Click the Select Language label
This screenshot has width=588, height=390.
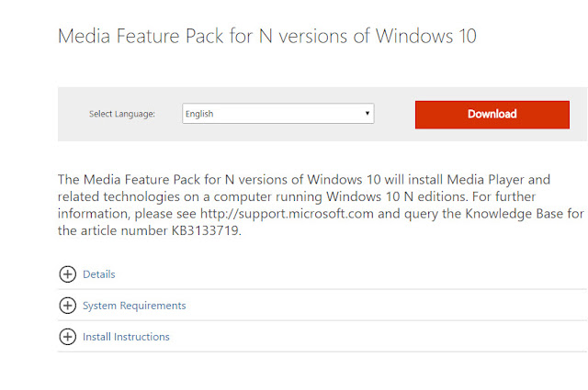[122, 114]
